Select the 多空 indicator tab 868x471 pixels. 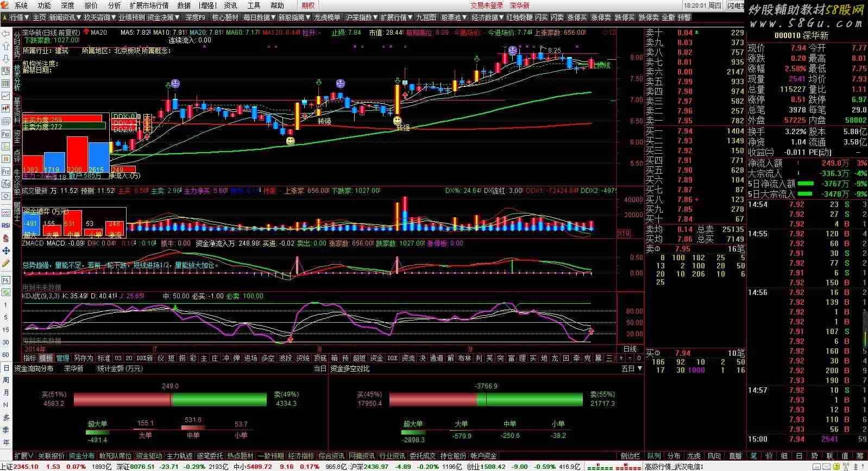[268, 358]
